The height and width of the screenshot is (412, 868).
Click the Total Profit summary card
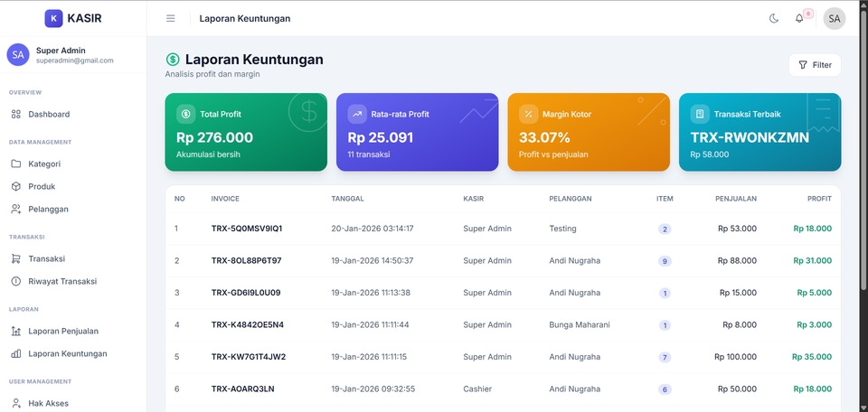coord(246,132)
